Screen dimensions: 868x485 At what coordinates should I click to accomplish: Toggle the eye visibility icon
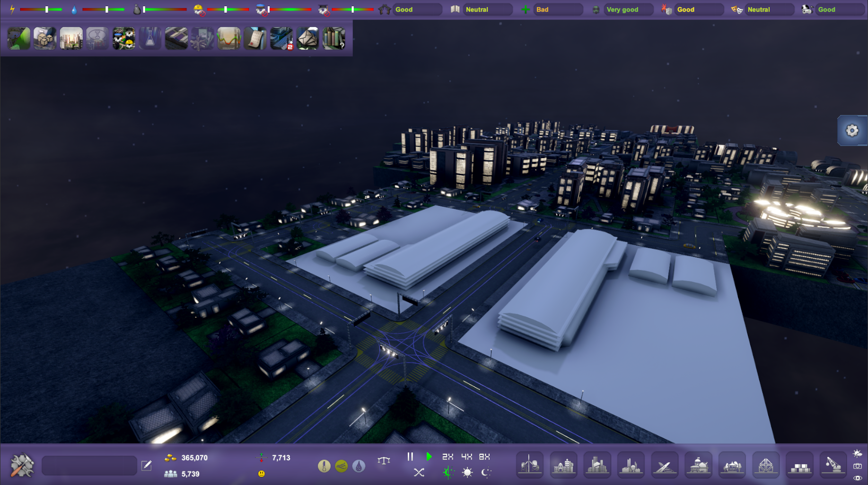[857, 478]
